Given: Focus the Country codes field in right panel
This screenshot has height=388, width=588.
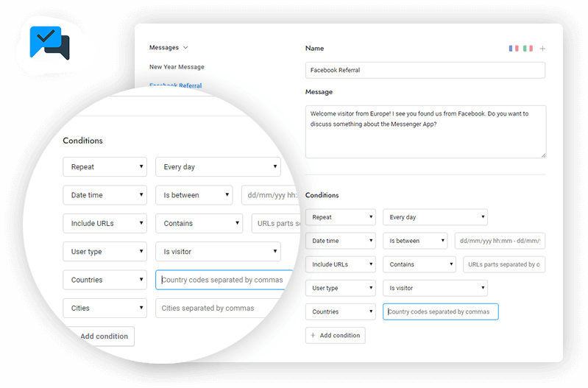Looking at the screenshot, I should pyautogui.click(x=440, y=311).
